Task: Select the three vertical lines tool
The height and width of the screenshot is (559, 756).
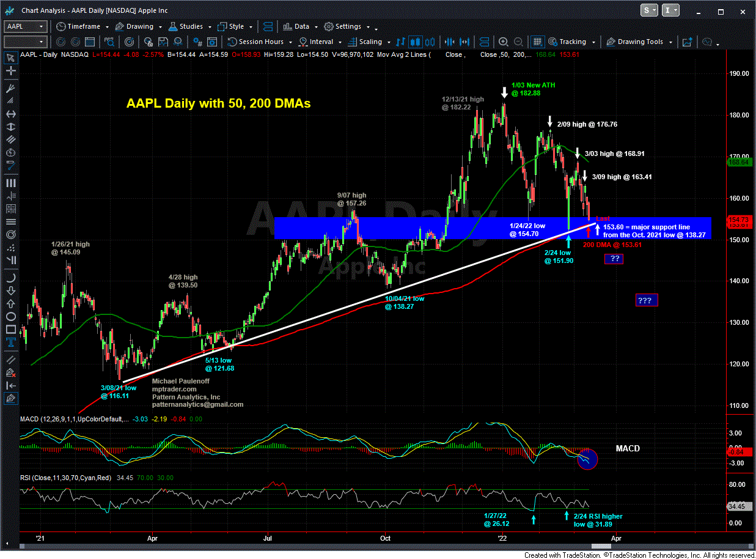Action: pyautogui.click(x=11, y=182)
